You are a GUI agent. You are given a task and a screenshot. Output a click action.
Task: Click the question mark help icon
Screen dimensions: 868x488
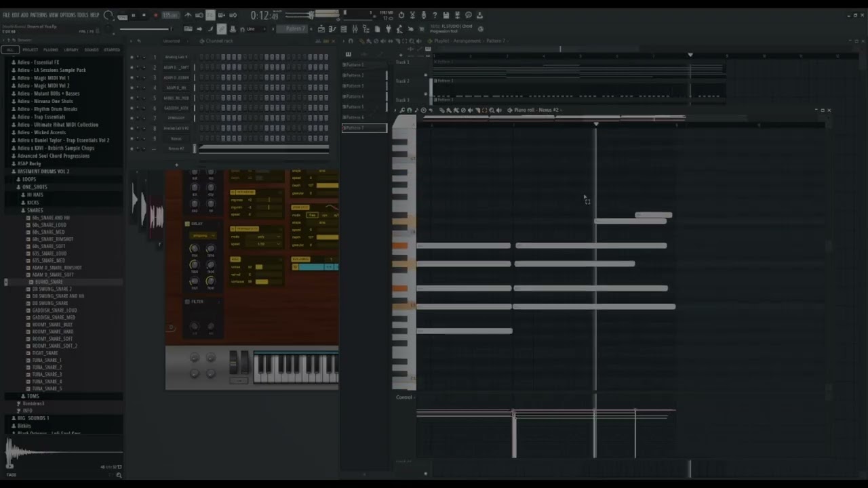pos(435,15)
